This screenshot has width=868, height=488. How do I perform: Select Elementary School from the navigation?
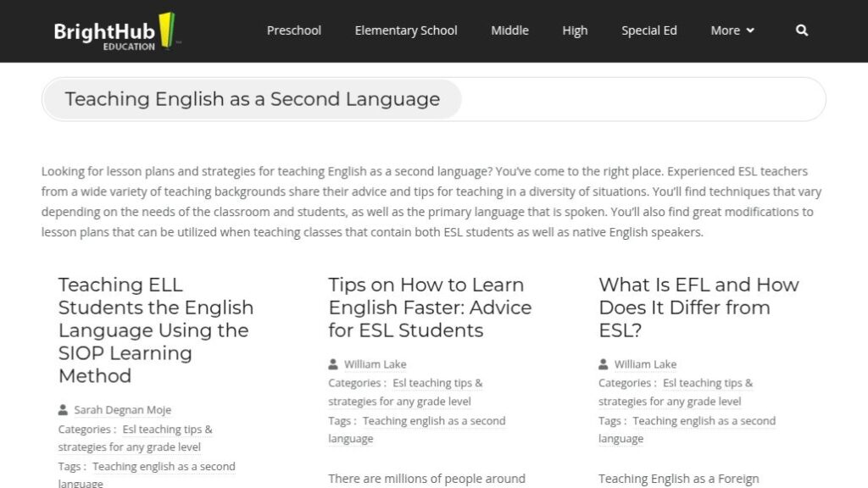(405, 30)
